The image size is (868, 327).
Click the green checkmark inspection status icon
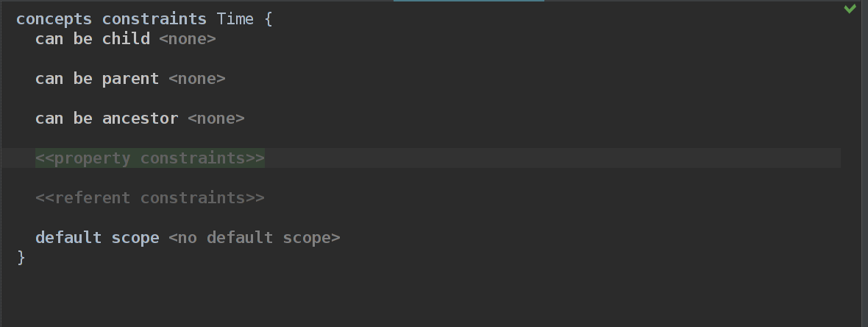[x=850, y=9]
